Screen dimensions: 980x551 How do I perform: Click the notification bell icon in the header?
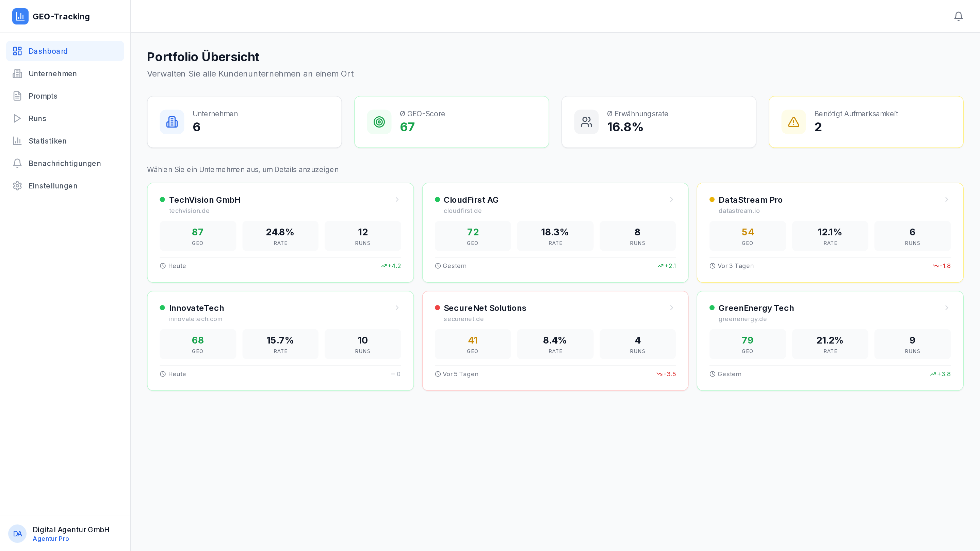[x=958, y=16]
